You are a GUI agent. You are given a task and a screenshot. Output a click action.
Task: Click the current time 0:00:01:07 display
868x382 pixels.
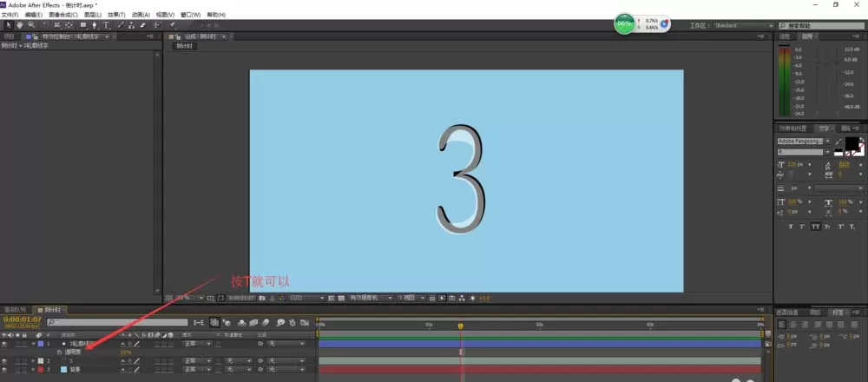23,319
